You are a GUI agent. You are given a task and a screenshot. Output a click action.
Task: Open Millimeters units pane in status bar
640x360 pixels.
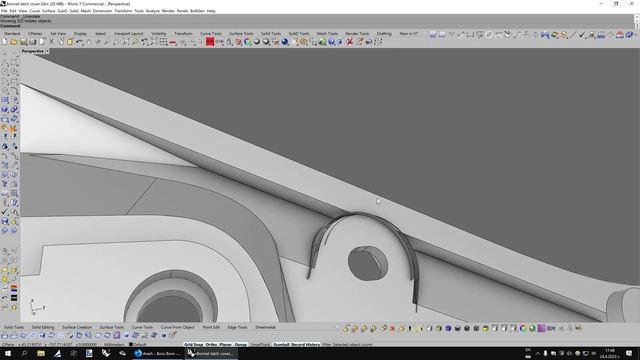tap(114, 344)
